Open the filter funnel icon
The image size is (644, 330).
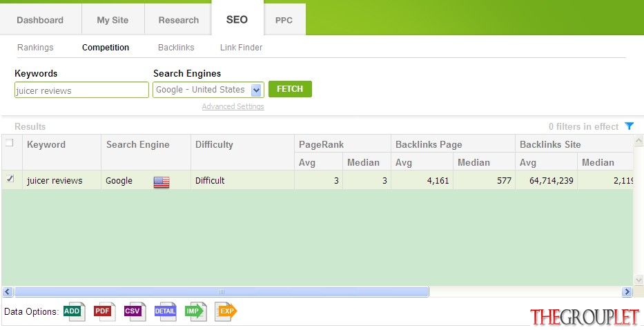629,126
